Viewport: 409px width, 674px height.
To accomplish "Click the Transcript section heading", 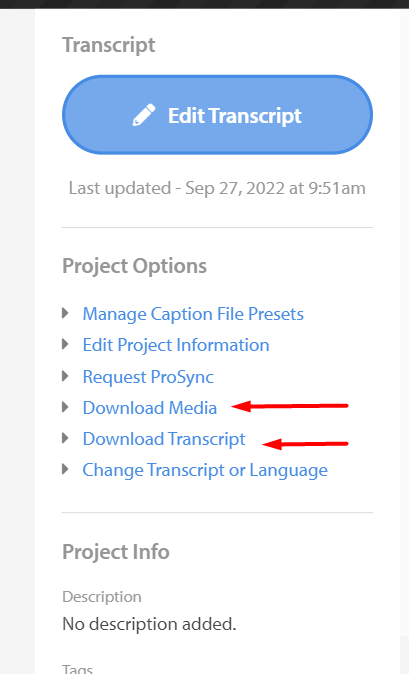I will [109, 46].
